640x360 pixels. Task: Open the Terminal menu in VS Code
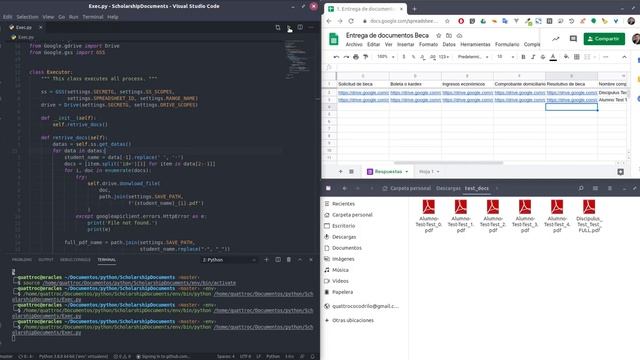pyautogui.click(x=93, y=17)
